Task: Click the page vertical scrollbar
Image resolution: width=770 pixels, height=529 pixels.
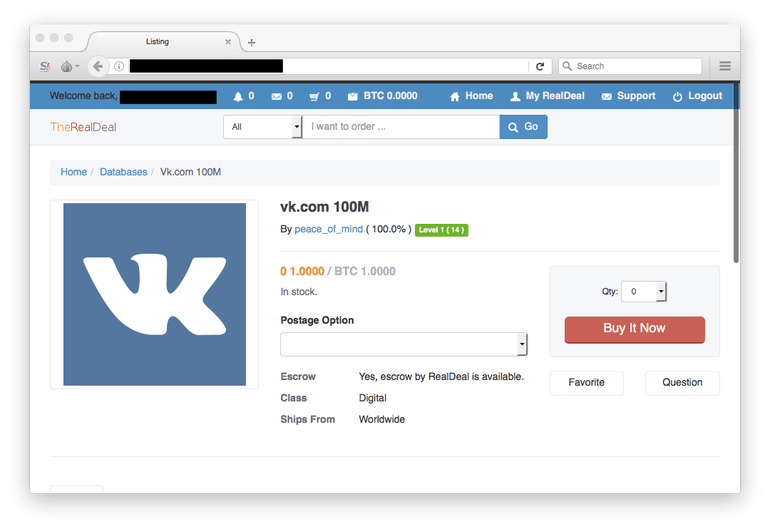Action: [x=736, y=172]
